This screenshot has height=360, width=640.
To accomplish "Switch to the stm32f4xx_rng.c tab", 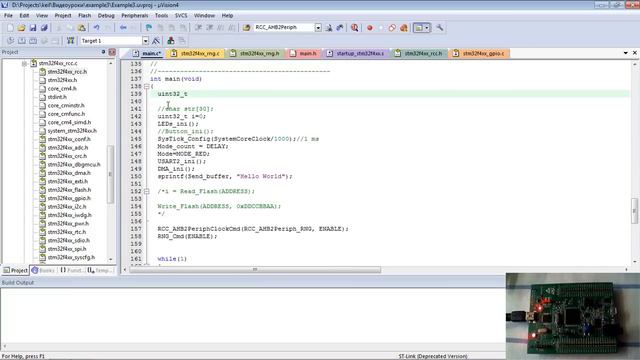I will pos(196,53).
